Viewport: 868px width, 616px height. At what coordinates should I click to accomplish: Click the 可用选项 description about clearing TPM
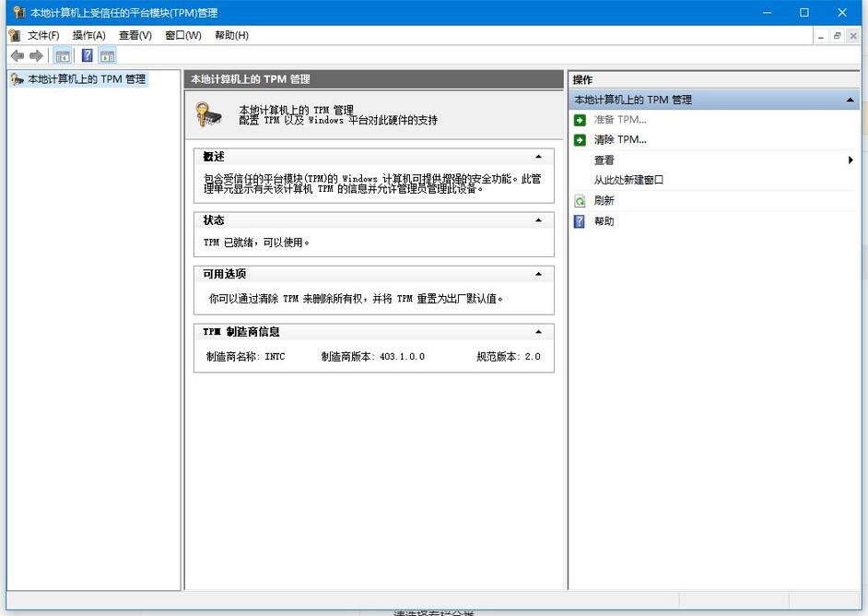point(356,299)
